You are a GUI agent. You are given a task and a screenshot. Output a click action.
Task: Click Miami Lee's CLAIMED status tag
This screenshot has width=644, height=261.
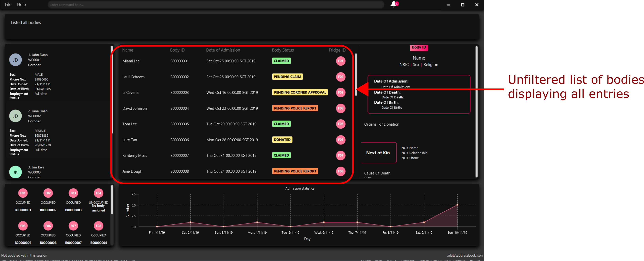pos(281,61)
